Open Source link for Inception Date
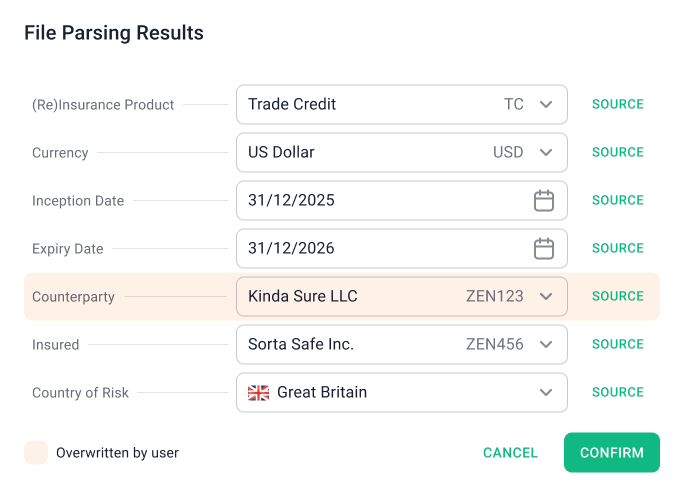This screenshot has height=497, width=684. point(617,200)
